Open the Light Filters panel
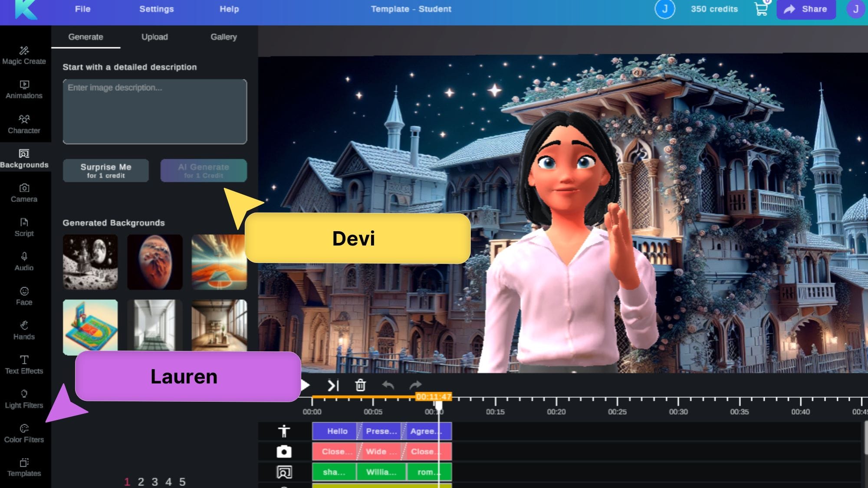Image resolution: width=868 pixels, height=488 pixels. (x=24, y=399)
